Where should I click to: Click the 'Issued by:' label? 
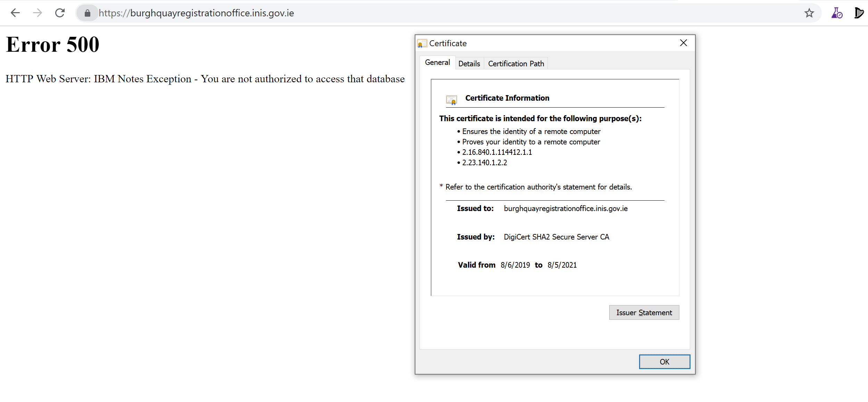click(x=476, y=237)
